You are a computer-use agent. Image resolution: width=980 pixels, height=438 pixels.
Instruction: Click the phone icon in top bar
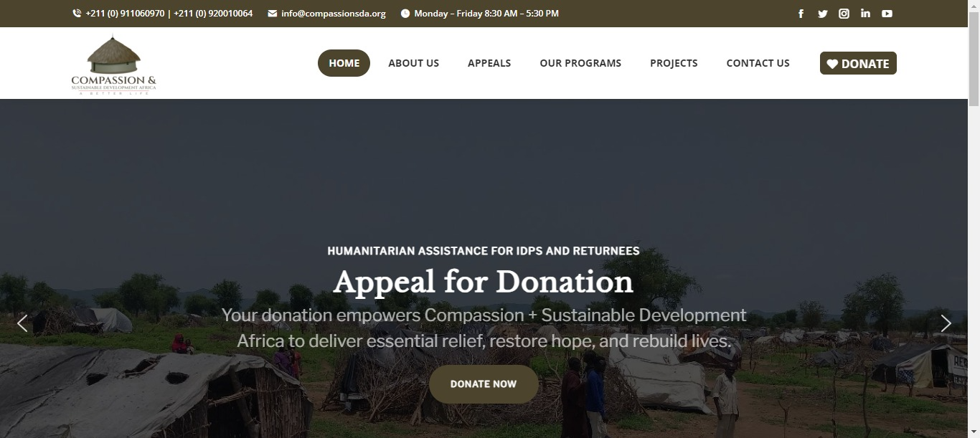pos(77,14)
